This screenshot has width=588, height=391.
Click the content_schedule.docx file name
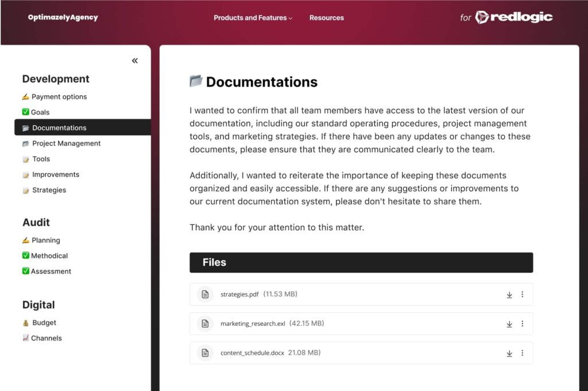point(253,353)
